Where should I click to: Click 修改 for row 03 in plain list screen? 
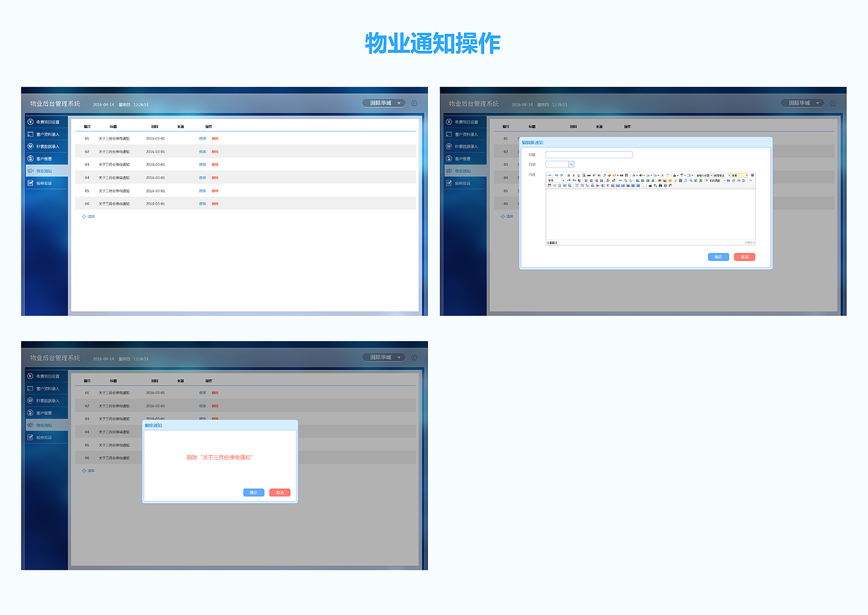pos(203,164)
